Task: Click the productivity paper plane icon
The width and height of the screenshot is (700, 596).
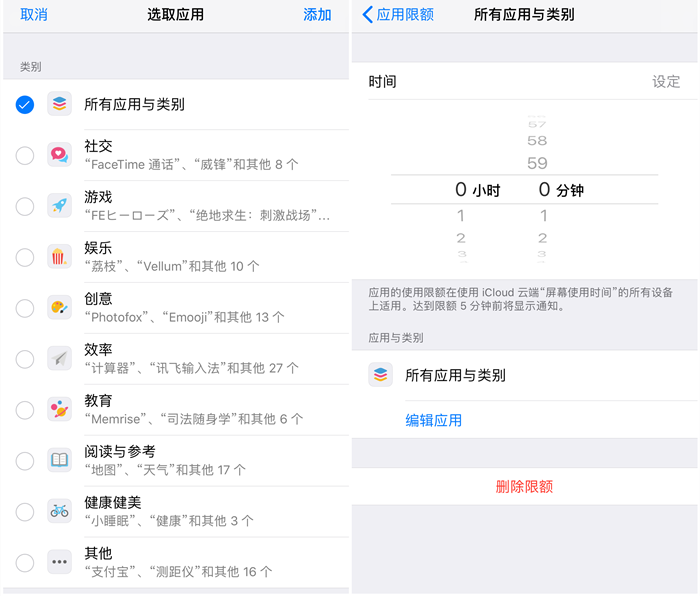Action: [60, 359]
